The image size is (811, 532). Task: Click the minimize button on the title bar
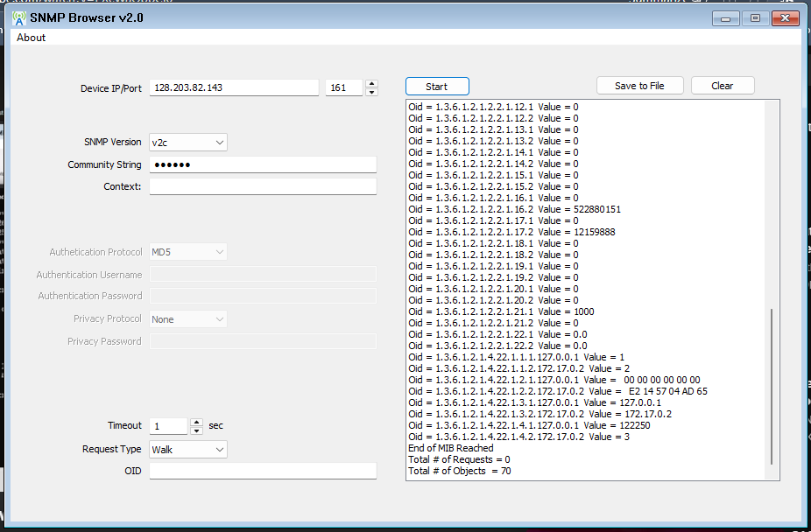tap(725, 17)
